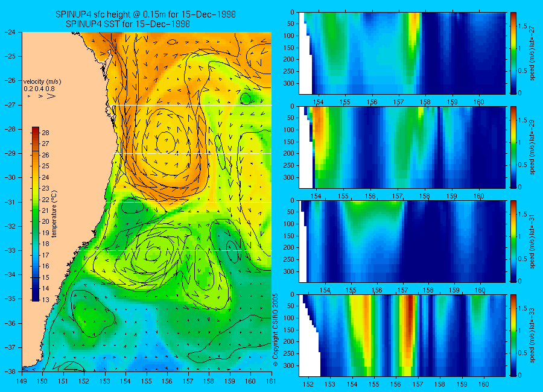Click the '-38' latitude label on the map axis
543x392 pixels.
[x=9, y=371]
